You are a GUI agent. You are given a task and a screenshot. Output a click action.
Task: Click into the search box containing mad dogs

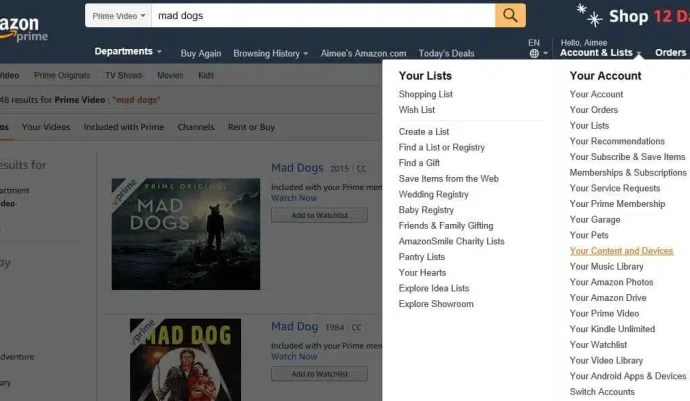(x=323, y=16)
